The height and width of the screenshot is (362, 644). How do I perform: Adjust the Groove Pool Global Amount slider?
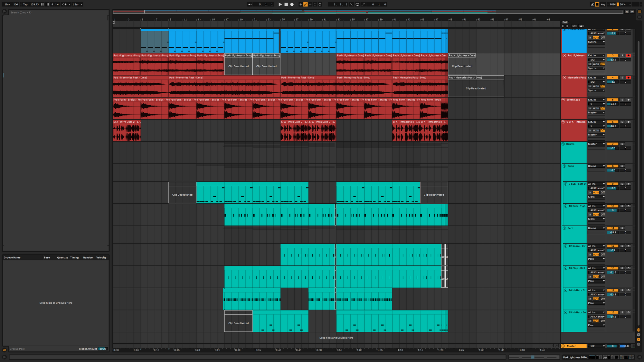(103, 349)
